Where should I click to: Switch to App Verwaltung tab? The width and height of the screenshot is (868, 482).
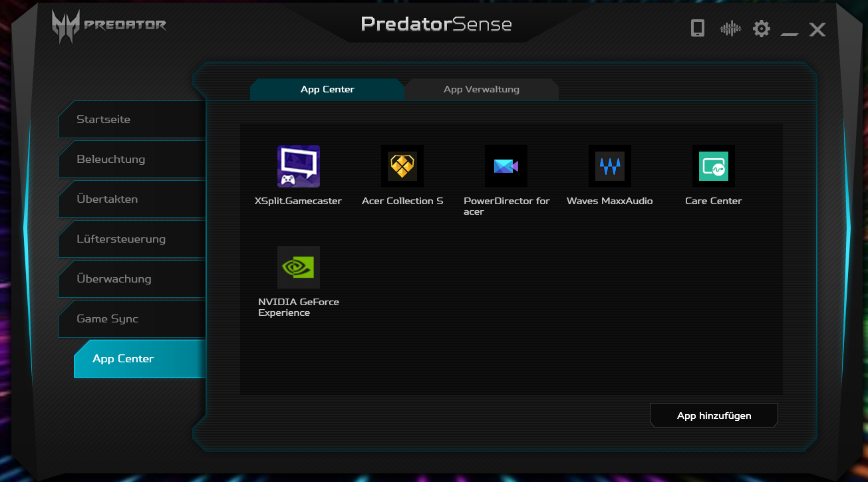tap(482, 89)
